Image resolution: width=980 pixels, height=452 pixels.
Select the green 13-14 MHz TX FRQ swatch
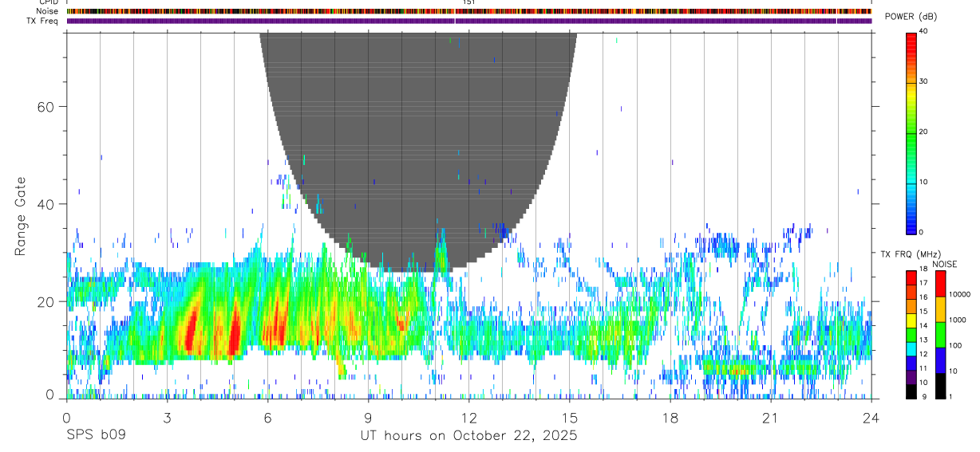pyautogui.click(x=911, y=335)
